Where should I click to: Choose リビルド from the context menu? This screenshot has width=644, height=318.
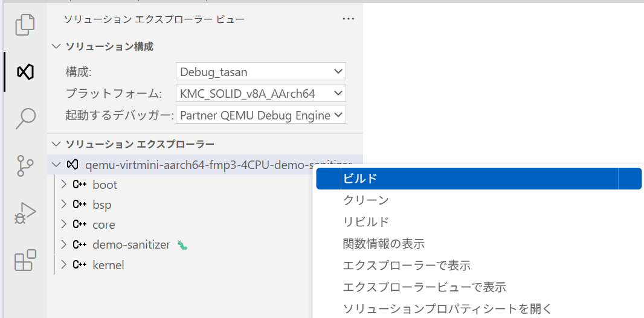coord(366,222)
